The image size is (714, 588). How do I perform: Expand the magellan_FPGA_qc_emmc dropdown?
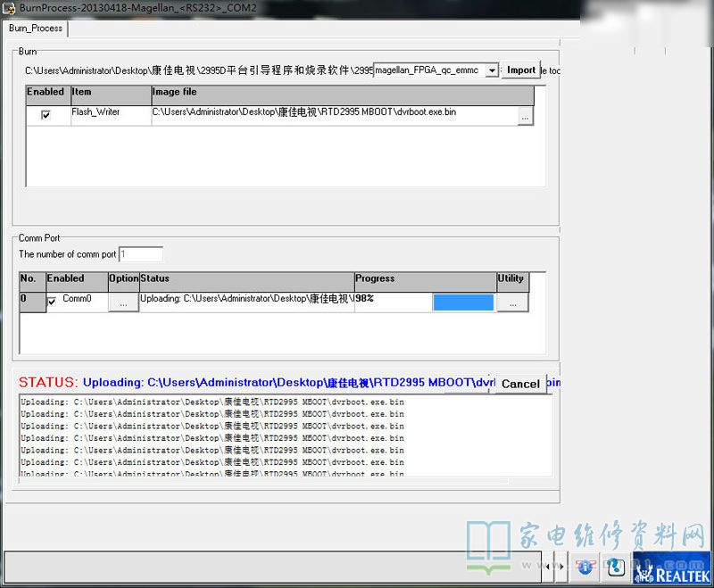point(492,70)
